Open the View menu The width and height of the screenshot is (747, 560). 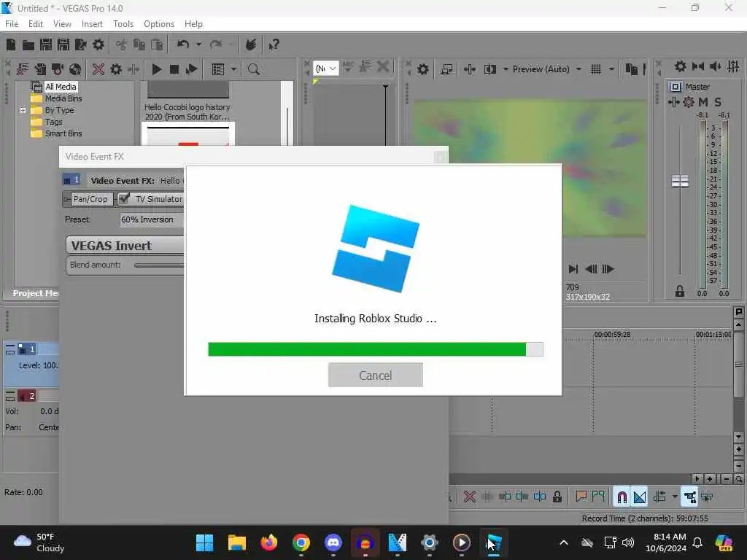click(62, 24)
